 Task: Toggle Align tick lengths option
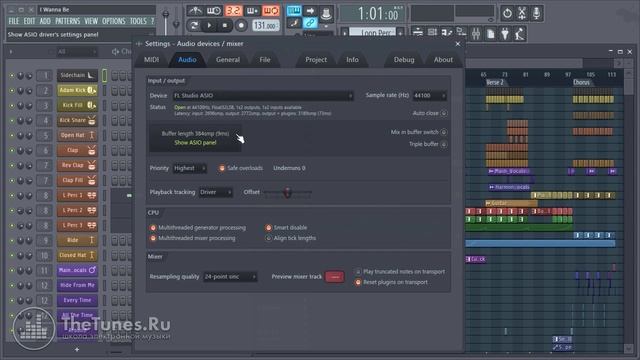coord(268,238)
